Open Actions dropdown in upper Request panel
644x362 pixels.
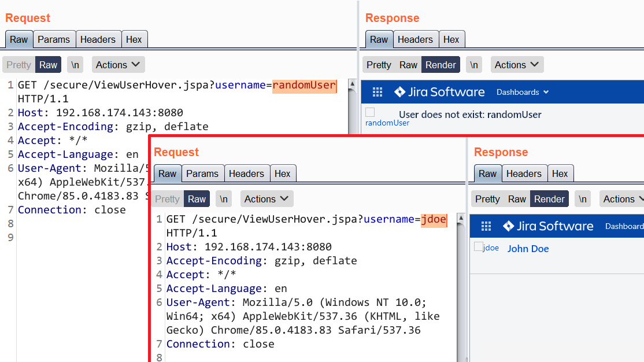tap(118, 65)
